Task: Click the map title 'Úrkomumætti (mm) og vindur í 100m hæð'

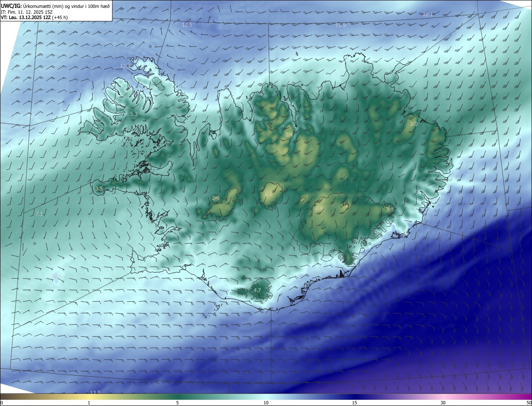Action: (x=66, y=5)
